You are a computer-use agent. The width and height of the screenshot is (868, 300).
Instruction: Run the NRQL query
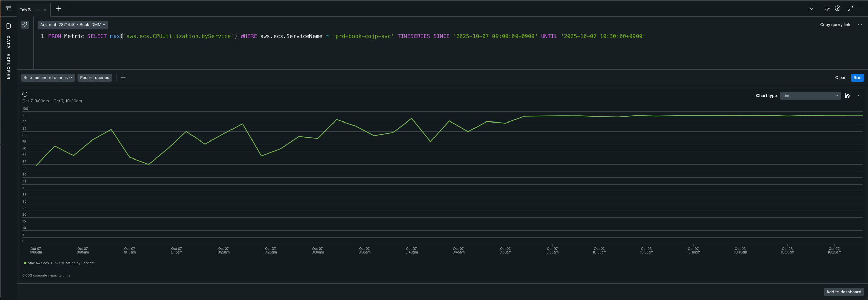[857, 78]
